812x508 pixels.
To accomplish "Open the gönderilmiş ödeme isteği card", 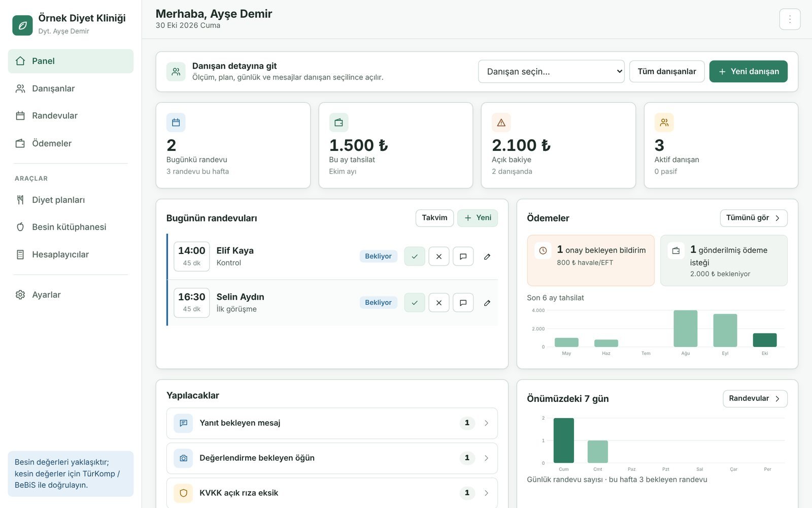I will [724, 261].
